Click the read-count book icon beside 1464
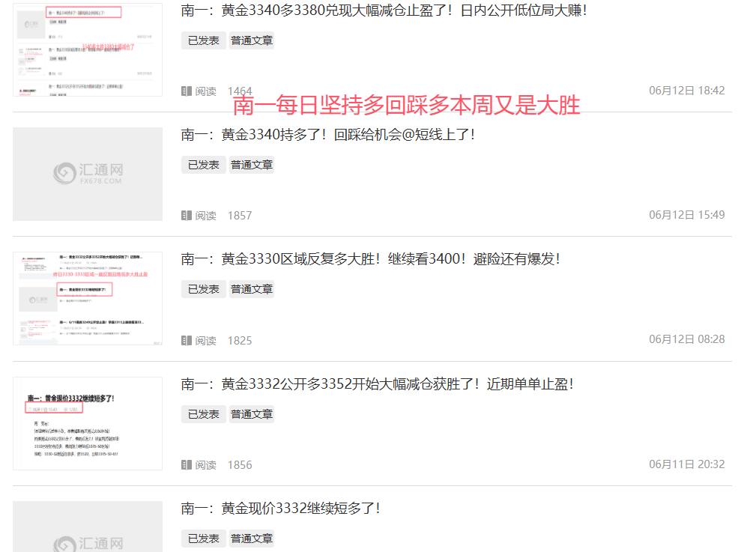 (x=187, y=91)
